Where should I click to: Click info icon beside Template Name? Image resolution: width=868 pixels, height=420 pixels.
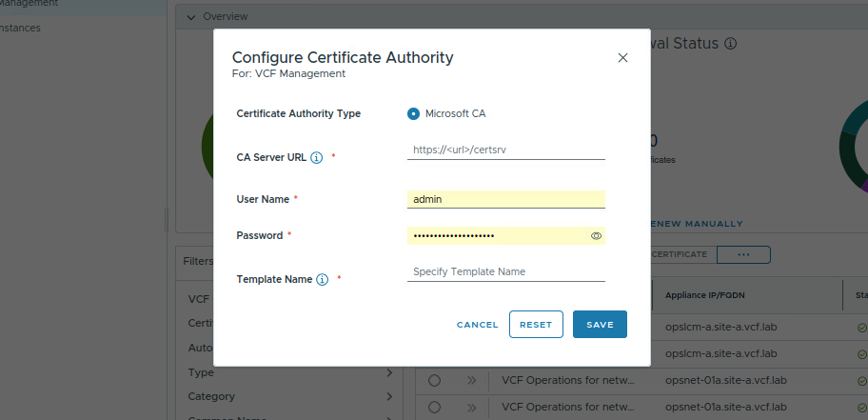[x=322, y=280]
